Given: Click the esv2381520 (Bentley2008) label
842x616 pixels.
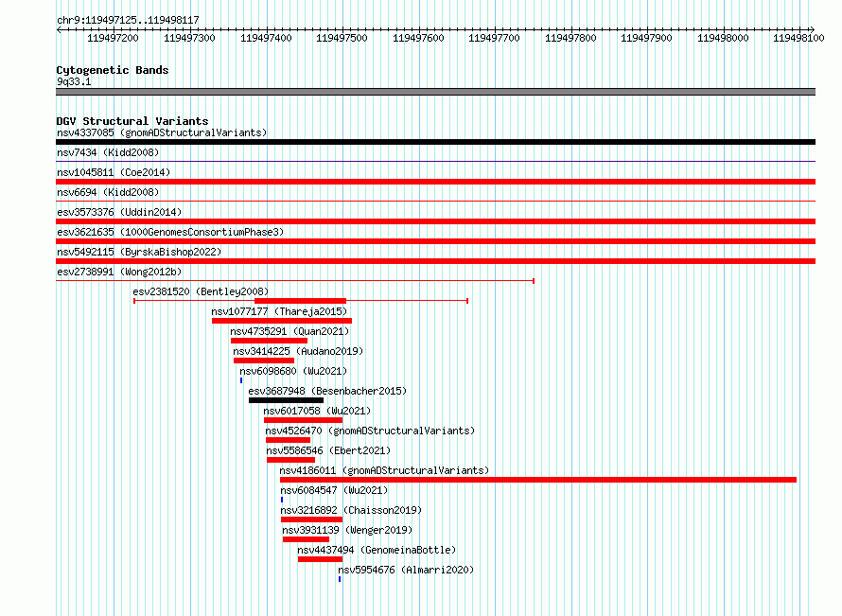Looking at the screenshot, I should coord(201,291).
